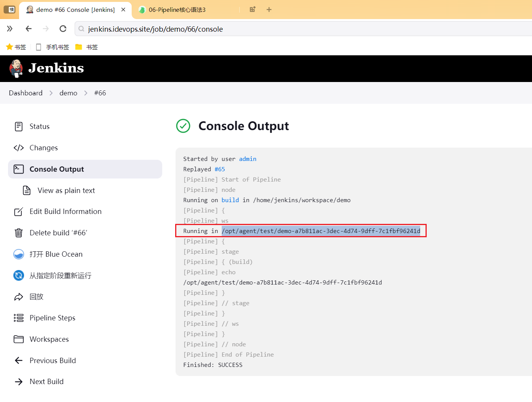
Task: Click the restart-from-stage refresh icon
Action: pyautogui.click(x=19, y=275)
